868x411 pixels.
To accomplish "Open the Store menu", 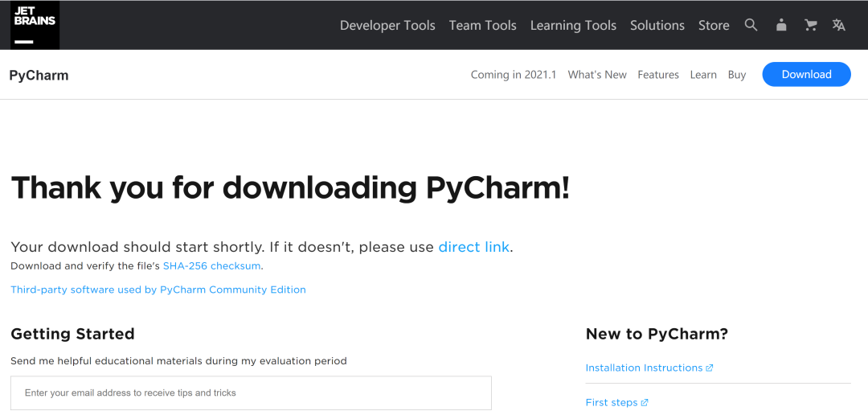I will (x=714, y=26).
